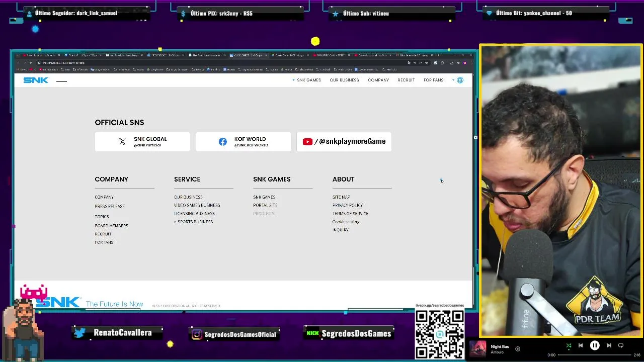The image size is (644, 362).
Task: Open the hamburger menu beside the SNK logo
Action: pos(61,80)
